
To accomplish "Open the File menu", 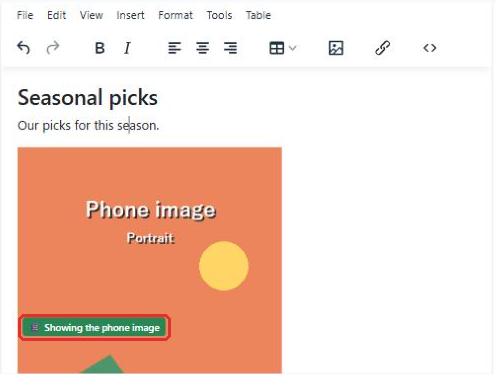I will click(x=25, y=15).
